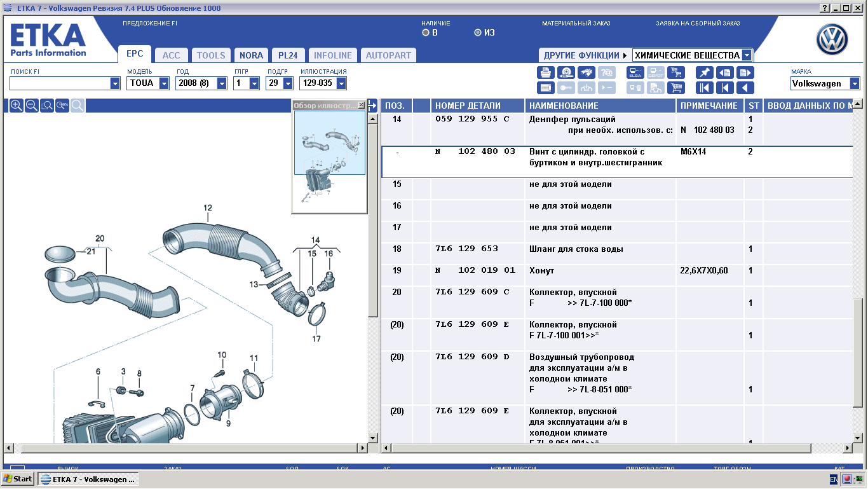868x489 pixels.
Task: Open the wheel and tire icon function
Action: (567, 72)
